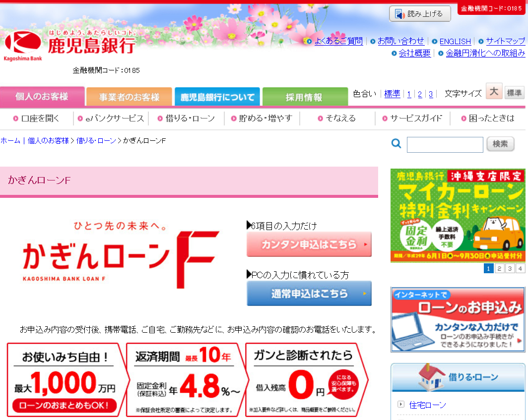This screenshot has width=528, height=420.
Task: Click the 通常申込はこちら button
Action: (309, 294)
